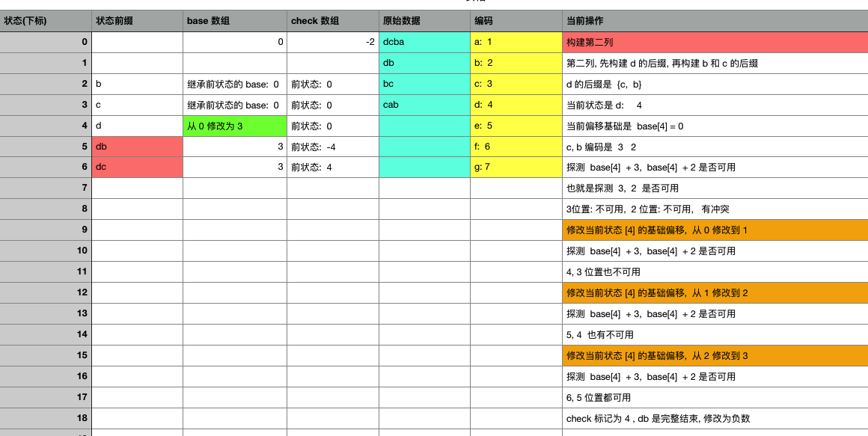The image size is (868, 436).
Task: Click the base 数组 column header
Action: point(210,21)
